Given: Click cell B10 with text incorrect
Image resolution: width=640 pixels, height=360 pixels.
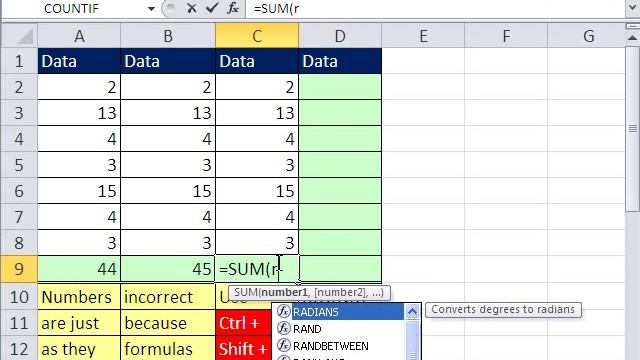Looking at the screenshot, I should coord(168,297).
